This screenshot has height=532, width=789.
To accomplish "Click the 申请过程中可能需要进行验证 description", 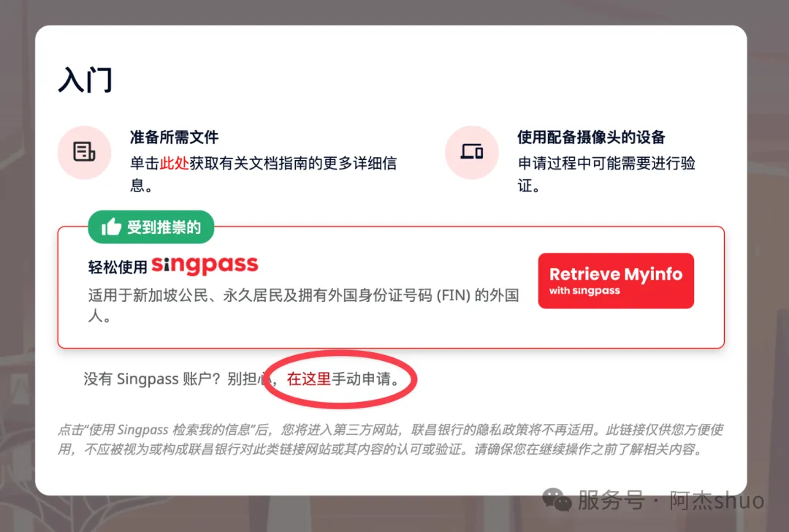I will coord(606,174).
